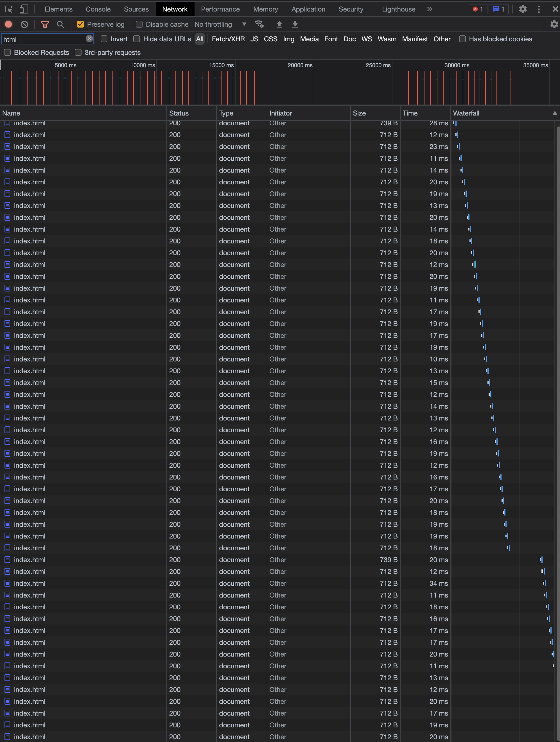Screen dimensions: 560x742
Task: Clear the html filter text field
Action: [x=89, y=39]
